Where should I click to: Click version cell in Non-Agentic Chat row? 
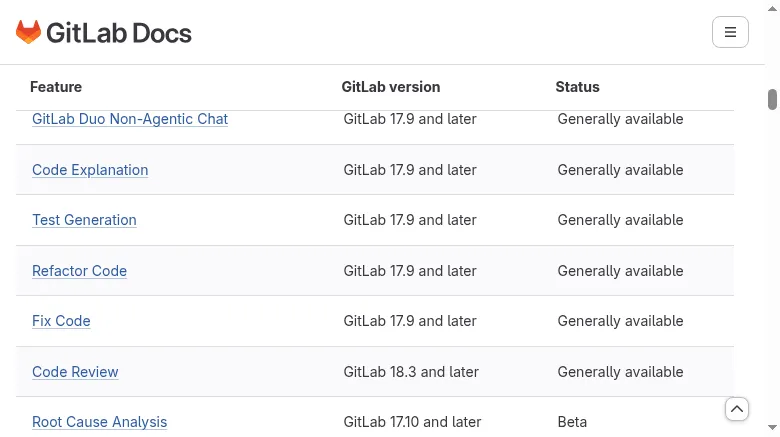pyautogui.click(x=410, y=119)
